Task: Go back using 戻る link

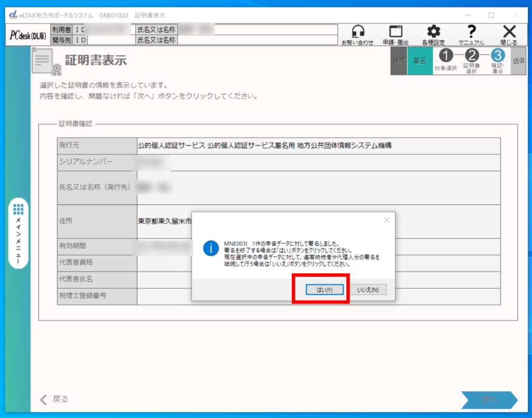Action: (55, 399)
